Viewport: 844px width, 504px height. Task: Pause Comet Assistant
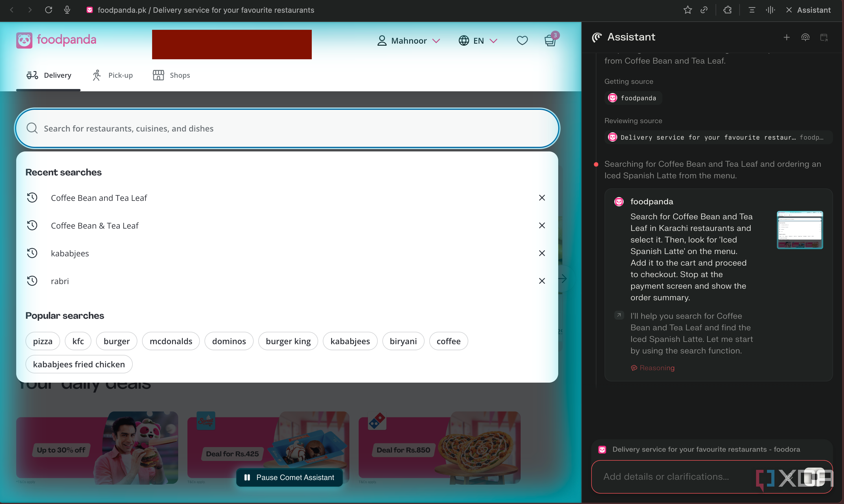pyautogui.click(x=289, y=477)
